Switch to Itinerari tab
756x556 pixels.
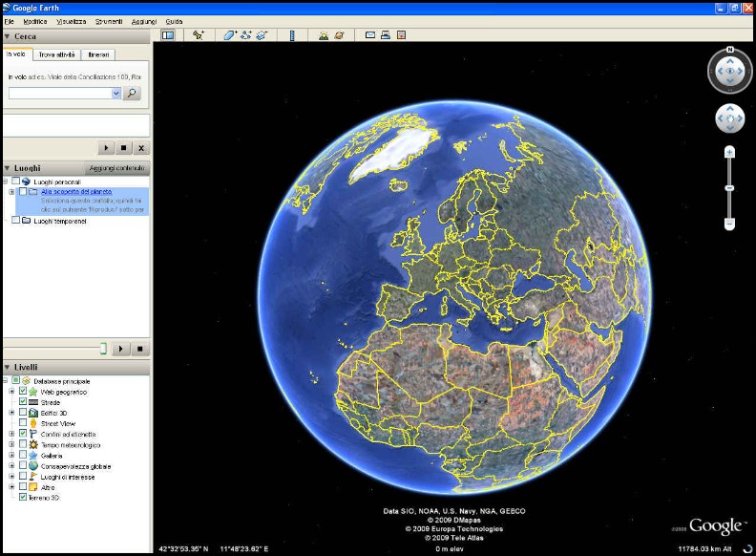coord(98,55)
